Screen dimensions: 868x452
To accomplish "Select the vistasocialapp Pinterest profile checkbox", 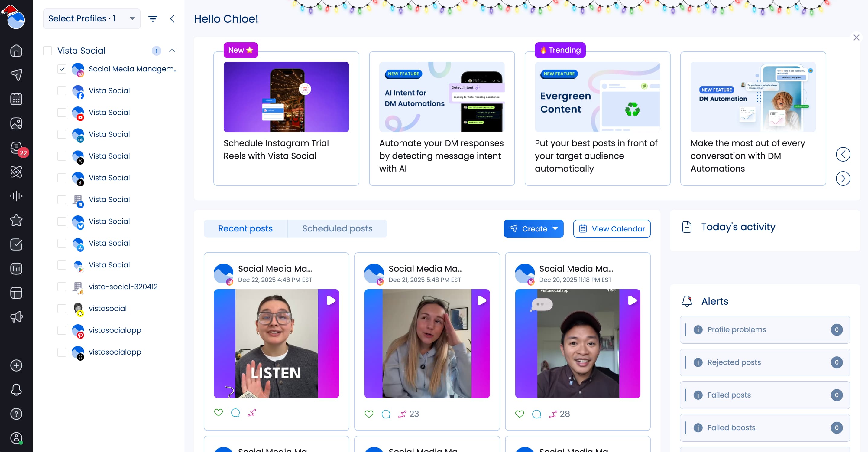I will coord(62,330).
